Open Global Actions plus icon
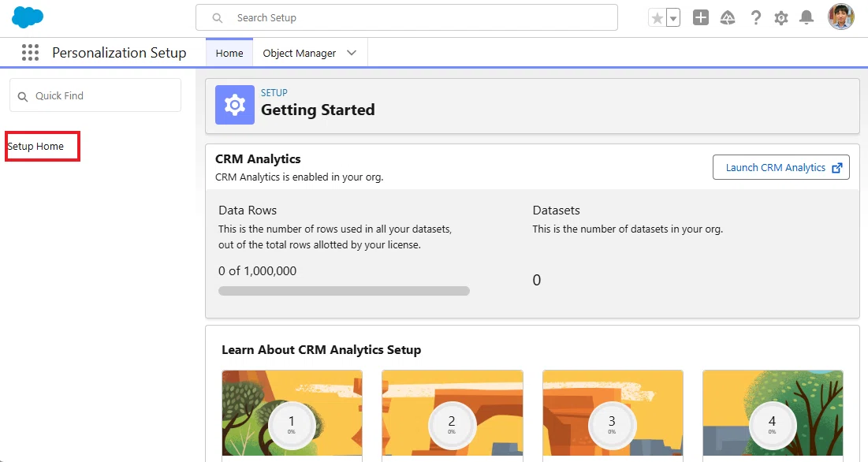Screen dimensions: 868x462 coord(701,17)
